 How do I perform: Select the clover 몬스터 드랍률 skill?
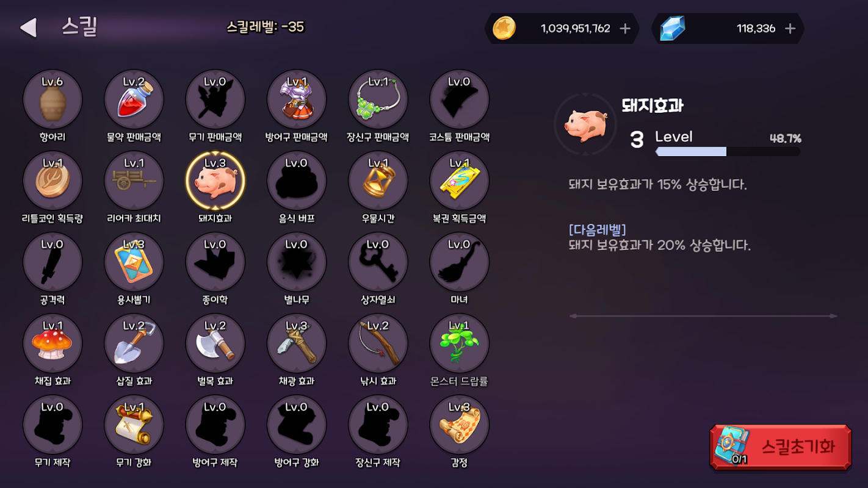point(459,343)
